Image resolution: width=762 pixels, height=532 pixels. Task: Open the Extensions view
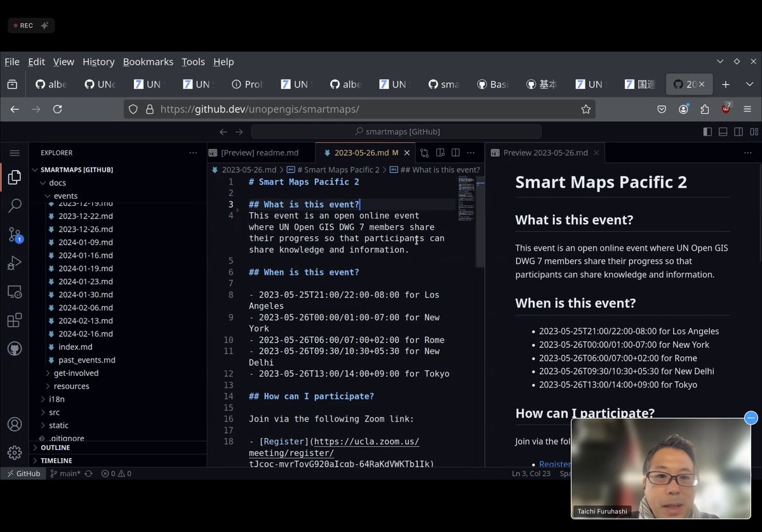tap(15, 320)
